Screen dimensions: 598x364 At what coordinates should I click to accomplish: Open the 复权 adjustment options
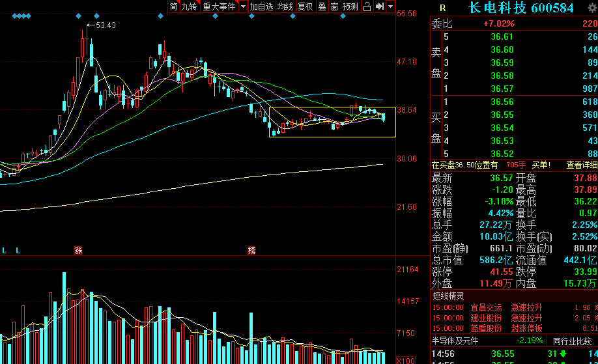click(305, 7)
